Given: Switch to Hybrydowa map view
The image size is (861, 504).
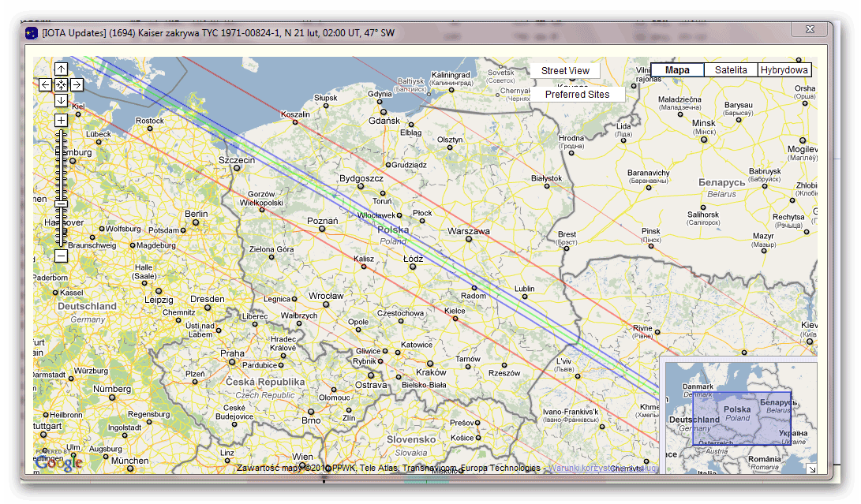Looking at the screenshot, I should coord(784,69).
